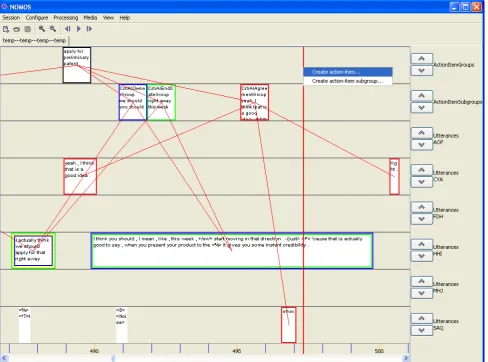Click the horizontal scrollbar thumb
Viewport: 488px width, 362px height.
[x=113, y=358]
